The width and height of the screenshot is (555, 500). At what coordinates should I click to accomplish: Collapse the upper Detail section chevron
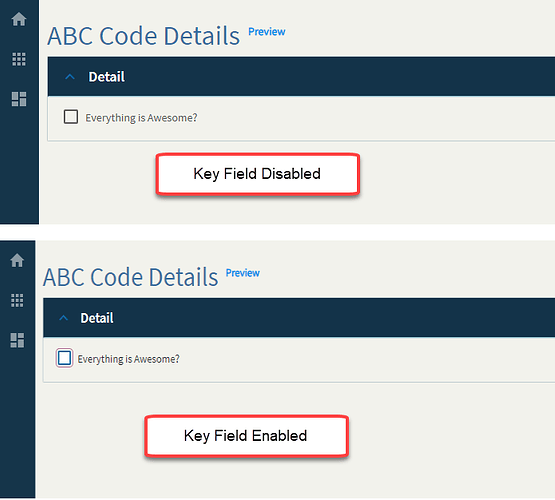coord(70,77)
